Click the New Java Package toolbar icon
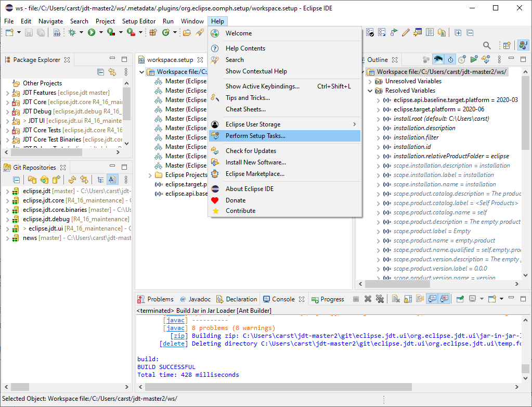The height and width of the screenshot is (407, 532). point(153,33)
